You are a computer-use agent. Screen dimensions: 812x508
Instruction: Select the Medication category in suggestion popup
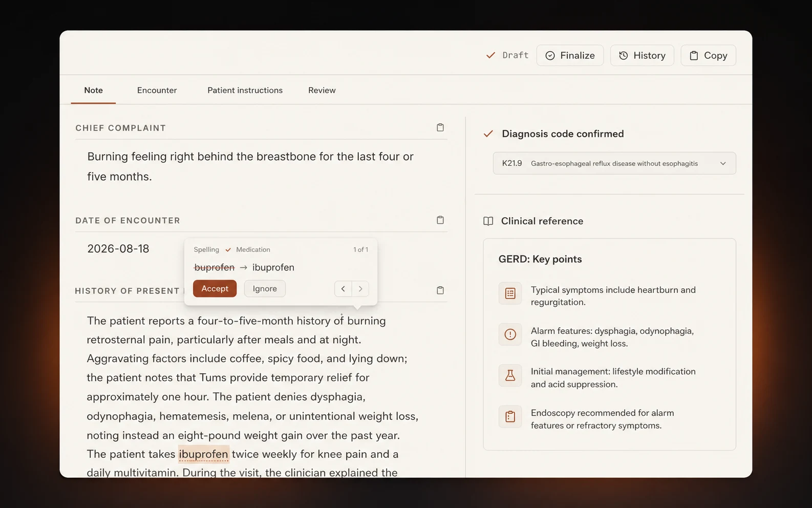[253, 249]
